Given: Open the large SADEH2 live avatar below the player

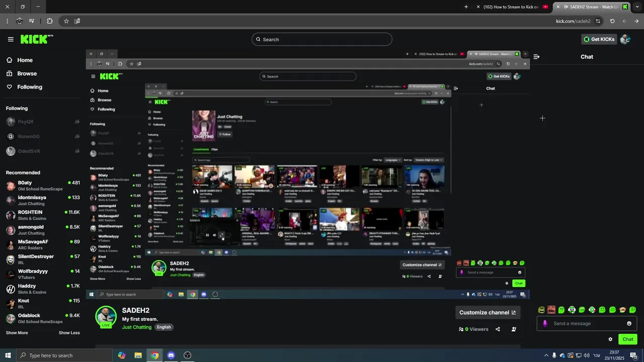Looking at the screenshot, I should (106, 317).
